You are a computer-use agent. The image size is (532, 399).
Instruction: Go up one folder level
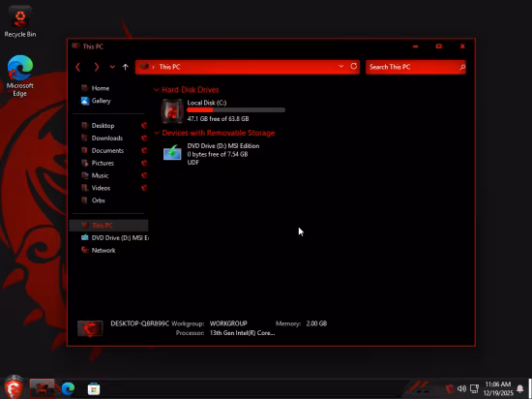click(126, 67)
